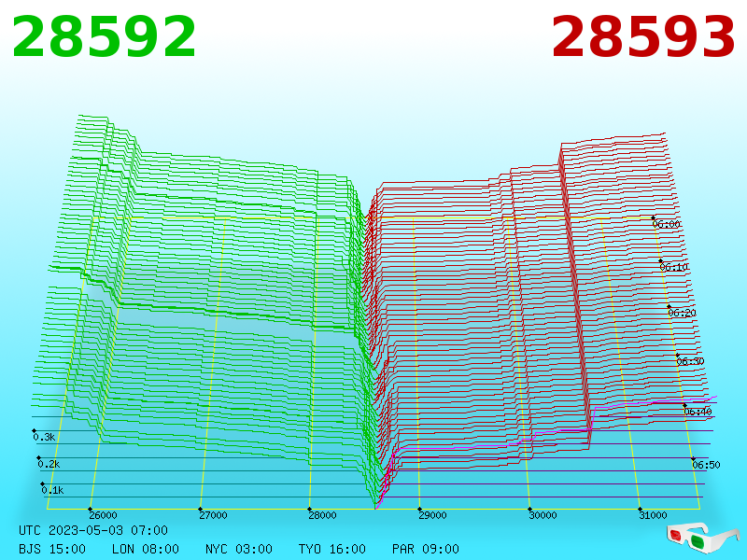Image resolution: width=747 pixels, height=560 pixels.
Task: Click the 06:00 time axis label
Action: [666, 224]
